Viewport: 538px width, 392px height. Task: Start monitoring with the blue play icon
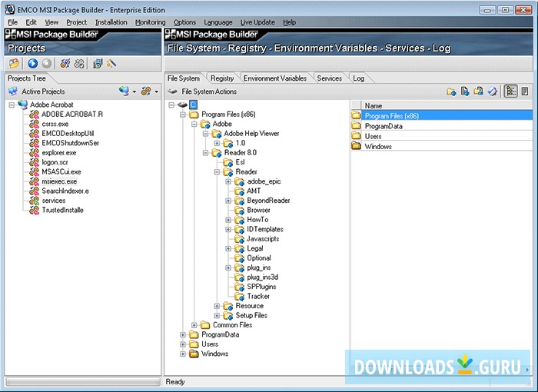[x=32, y=64]
